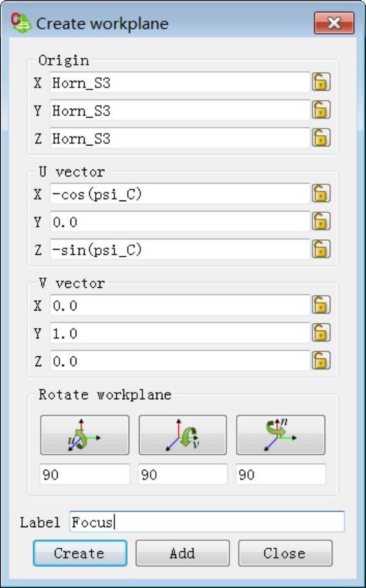
Task: Toggle lock icon for U vector X
Action: pyautogui.click(x=321, y=193)
